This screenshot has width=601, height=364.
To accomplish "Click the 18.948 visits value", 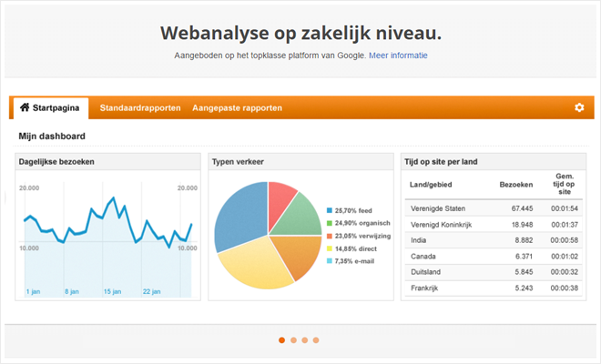I will pos(522,225).
